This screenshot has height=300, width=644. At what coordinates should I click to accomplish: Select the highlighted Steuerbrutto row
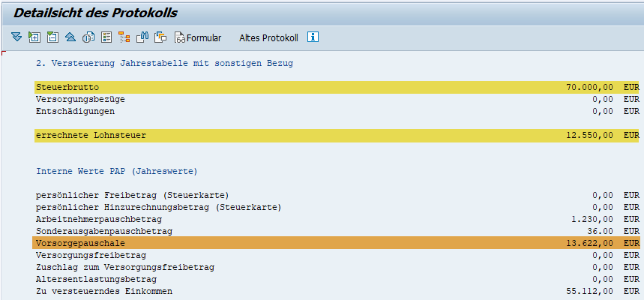[x=337, y=88]
